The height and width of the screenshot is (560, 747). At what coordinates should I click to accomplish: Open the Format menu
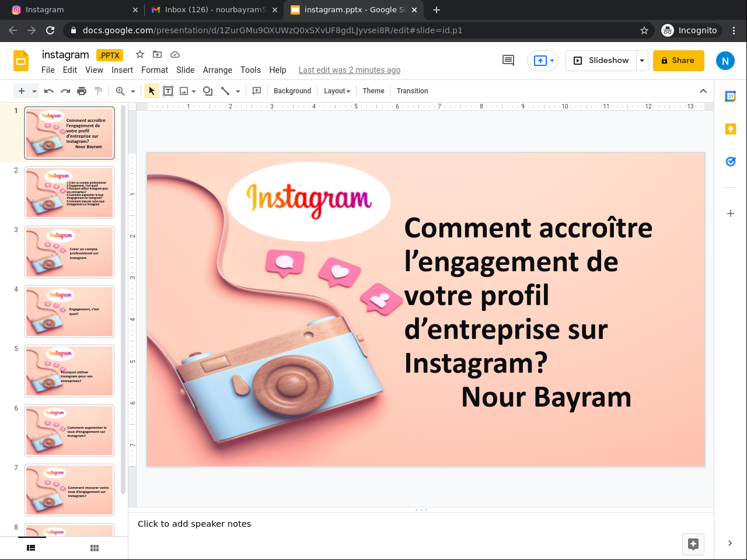point(155,70)
